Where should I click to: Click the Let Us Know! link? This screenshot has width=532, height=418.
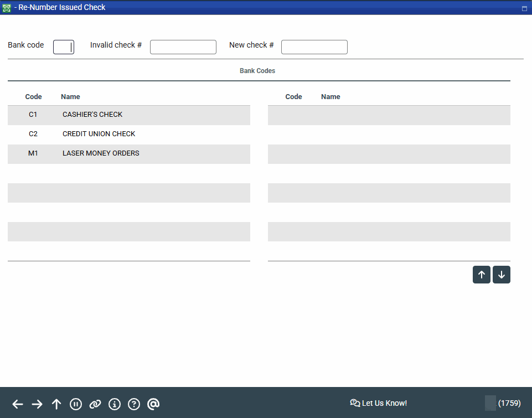[x=379, y=403]
